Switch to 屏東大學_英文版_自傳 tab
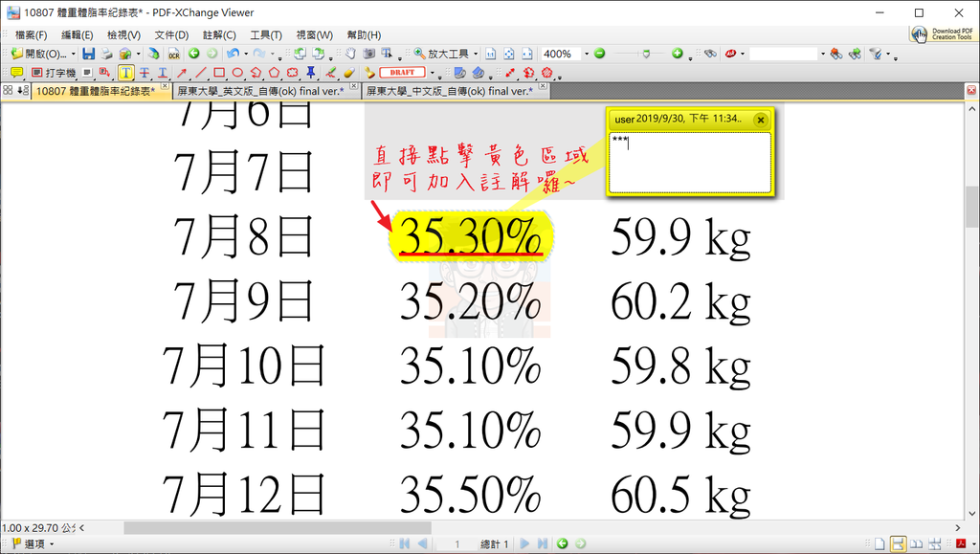This screenshot has height=554, width=980. 260,91
